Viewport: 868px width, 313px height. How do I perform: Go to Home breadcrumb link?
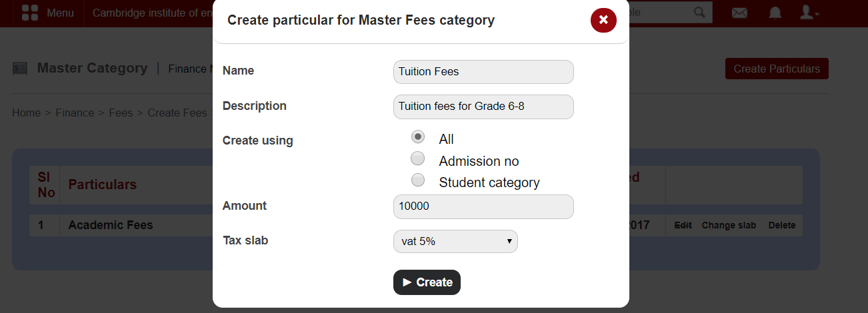click(26, 113)
